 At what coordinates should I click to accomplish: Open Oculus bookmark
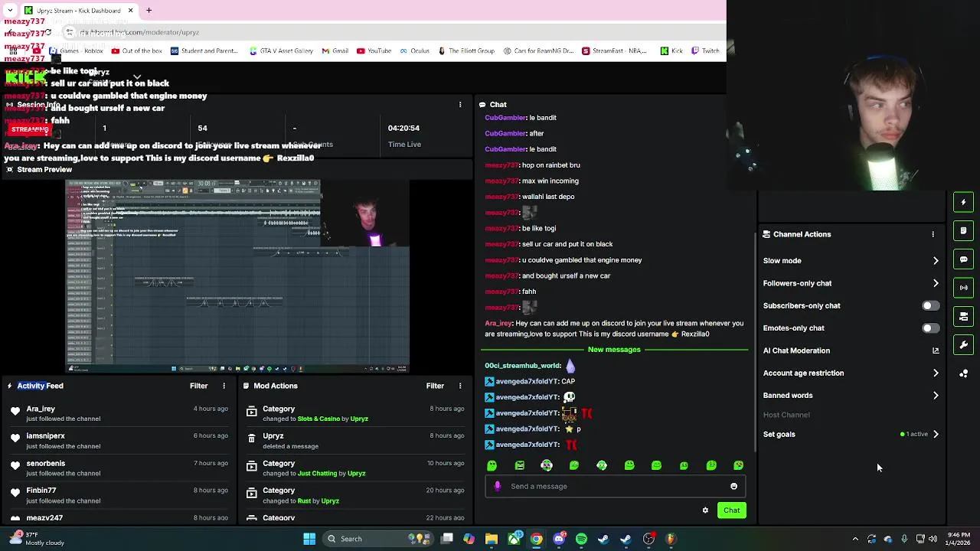[414, 51]
